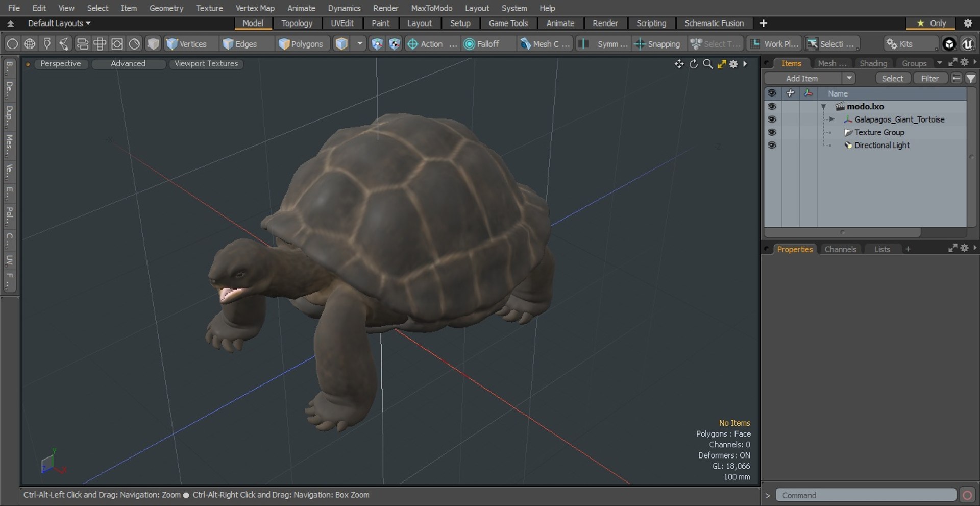Open the Geometry menu
Screen dimensions: 980x506
pyautogui.click(x=166, y=8)
